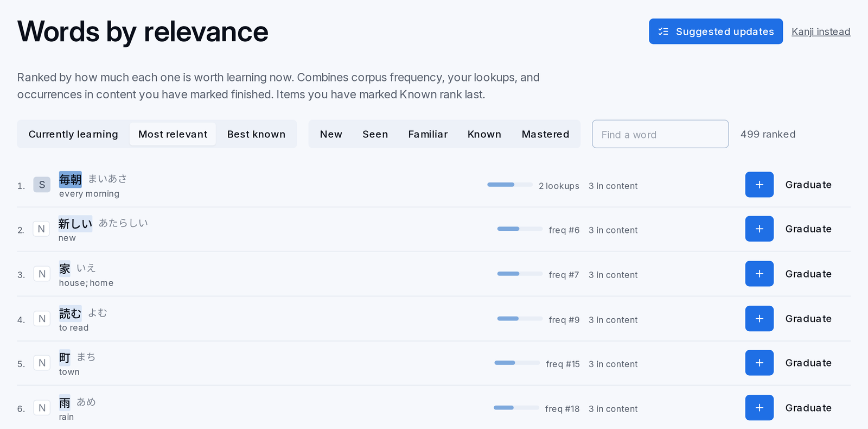Focus the Find a word field
The height and width of the screenshot is (429, 868).
660,134
